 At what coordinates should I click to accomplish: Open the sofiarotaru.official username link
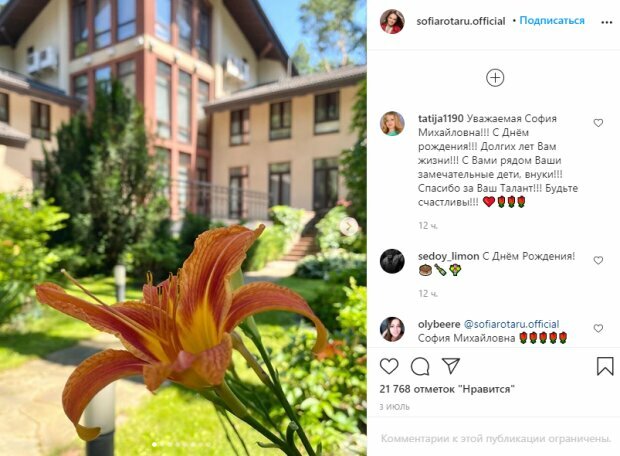pyautogui.click(x=461, y=21)
